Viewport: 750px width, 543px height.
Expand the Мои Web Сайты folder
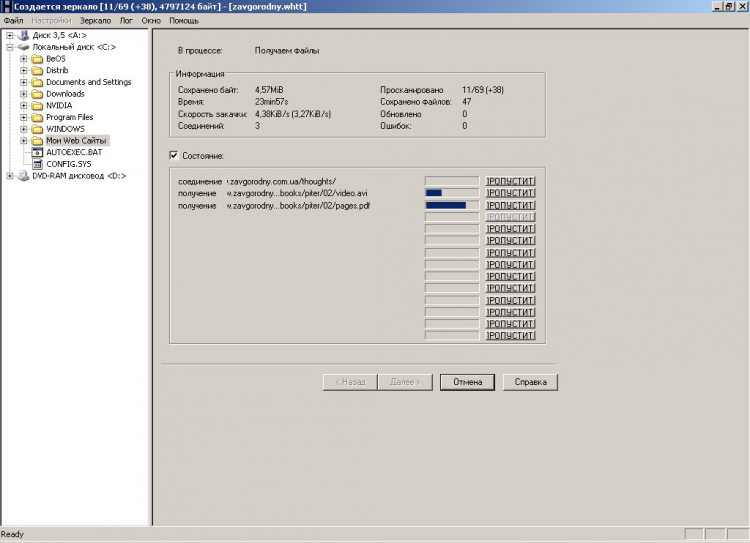[23, 141]
